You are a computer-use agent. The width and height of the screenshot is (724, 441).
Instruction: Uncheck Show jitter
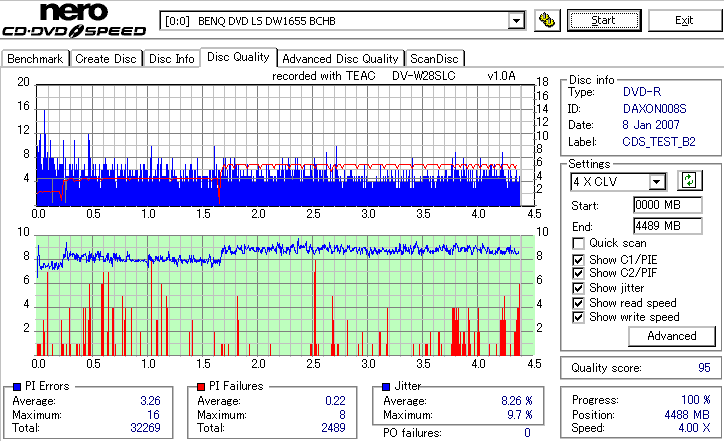tap(578, 288)
